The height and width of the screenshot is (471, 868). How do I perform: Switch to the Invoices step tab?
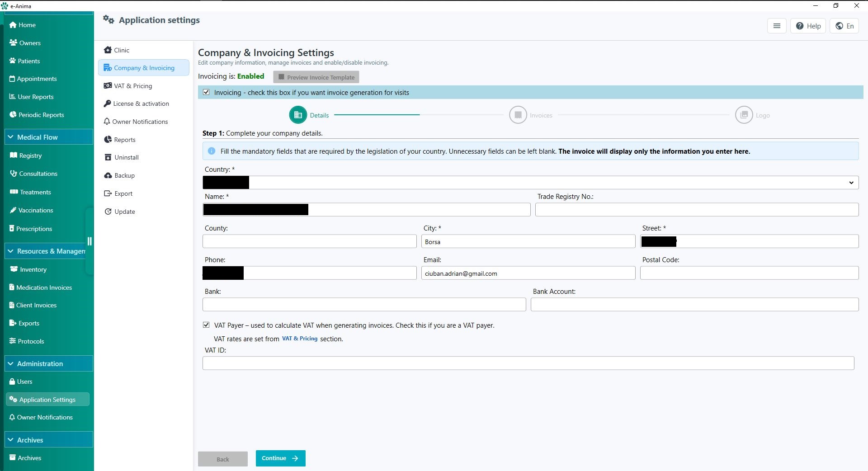pos(518,115)
